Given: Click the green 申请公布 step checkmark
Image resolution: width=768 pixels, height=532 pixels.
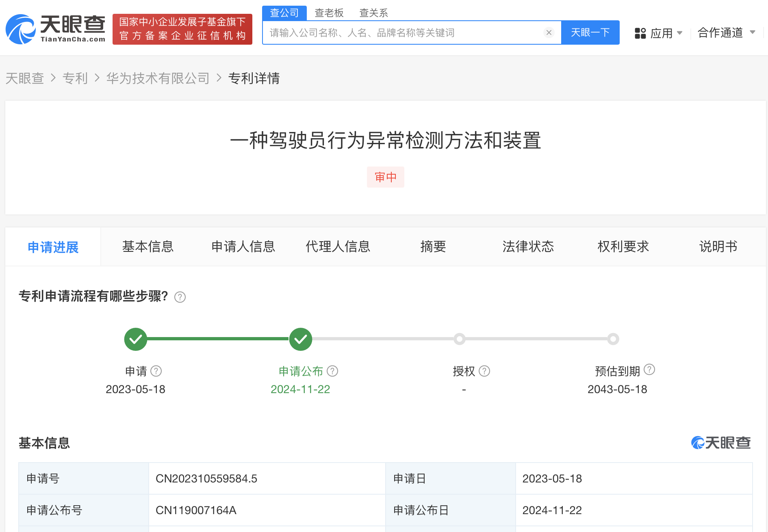Looking at the screenshot, I should point(301,339).
